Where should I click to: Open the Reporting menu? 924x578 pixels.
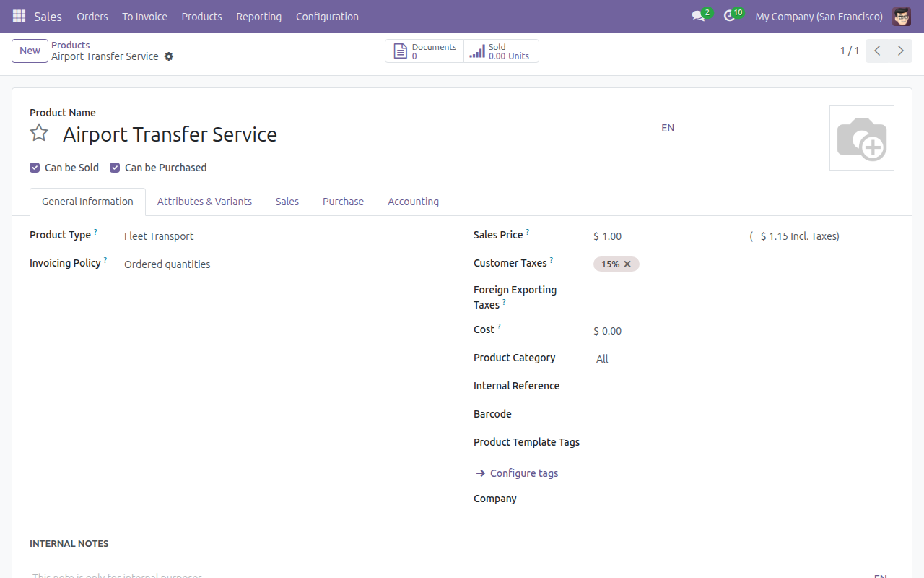pos(258,17)
